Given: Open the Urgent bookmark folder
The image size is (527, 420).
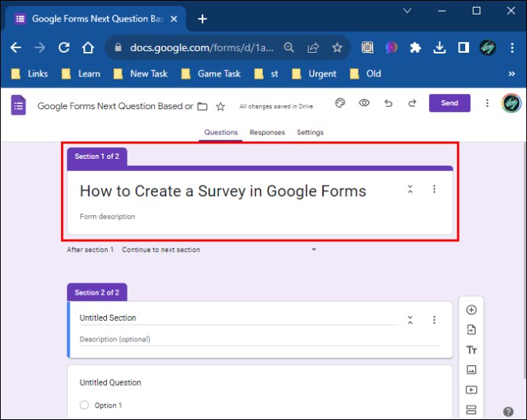Looking at the screenshot, I should coord(314,74).
